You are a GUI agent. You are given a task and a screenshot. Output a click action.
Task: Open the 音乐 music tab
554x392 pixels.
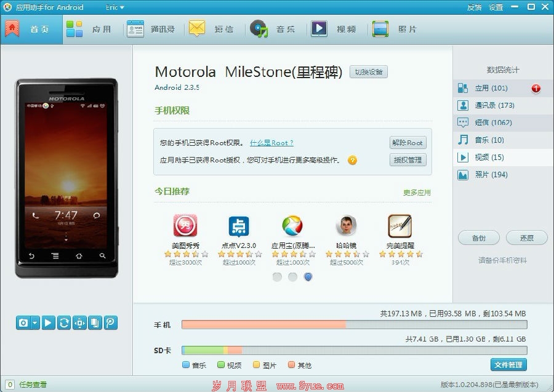pos(273,30)
